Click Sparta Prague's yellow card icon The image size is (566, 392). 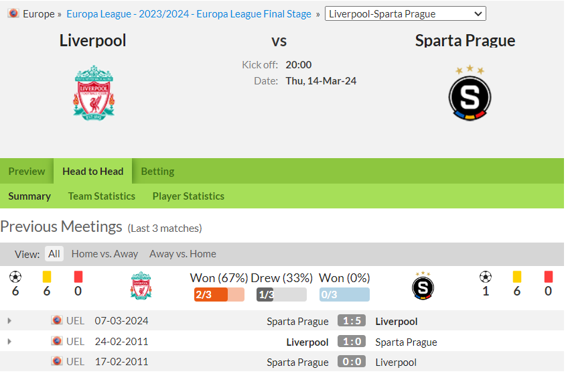click(517, 277)
